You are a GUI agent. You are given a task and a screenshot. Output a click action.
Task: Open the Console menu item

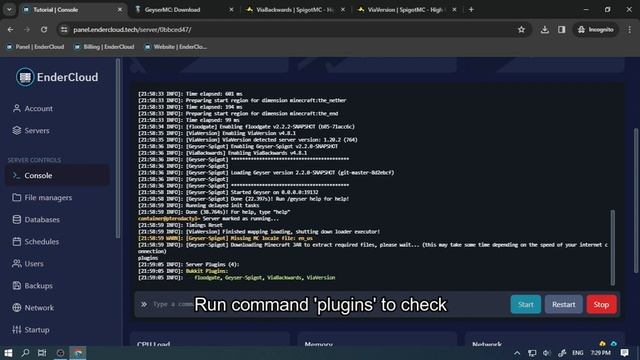[57, 175]
